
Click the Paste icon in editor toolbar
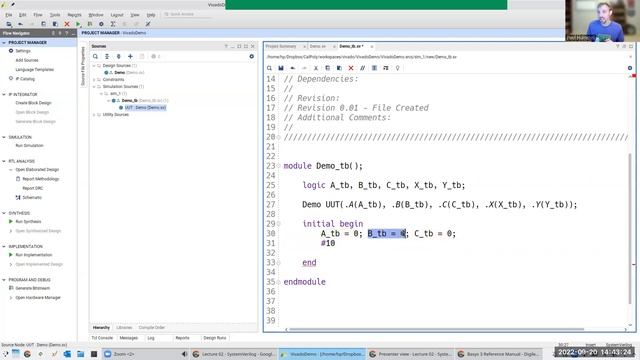point(339,68)
